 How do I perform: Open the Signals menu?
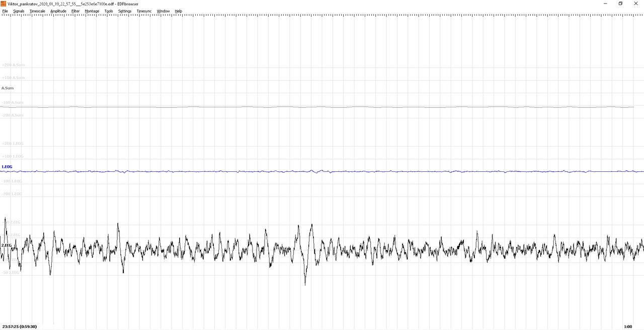pos(19,11)
